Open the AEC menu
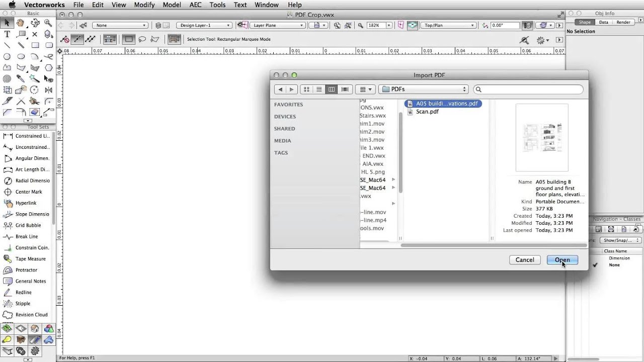Image resolution: width=644 pixels, height=362 pixels. pos(195,5)
